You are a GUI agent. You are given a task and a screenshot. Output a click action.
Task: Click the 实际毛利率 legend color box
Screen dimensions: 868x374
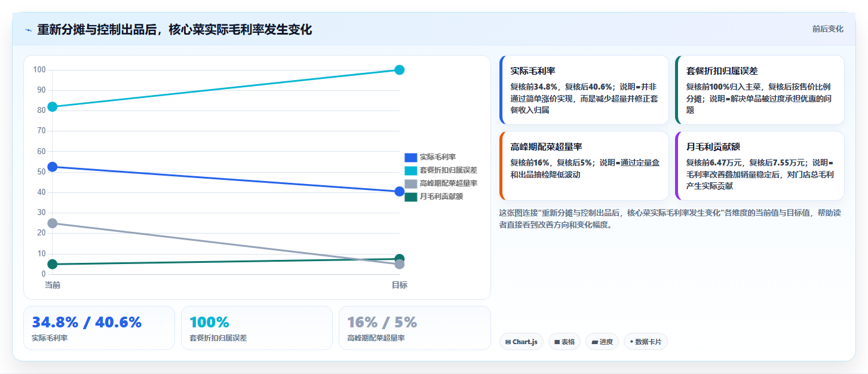pyautogui.click(x=410, y=157)
